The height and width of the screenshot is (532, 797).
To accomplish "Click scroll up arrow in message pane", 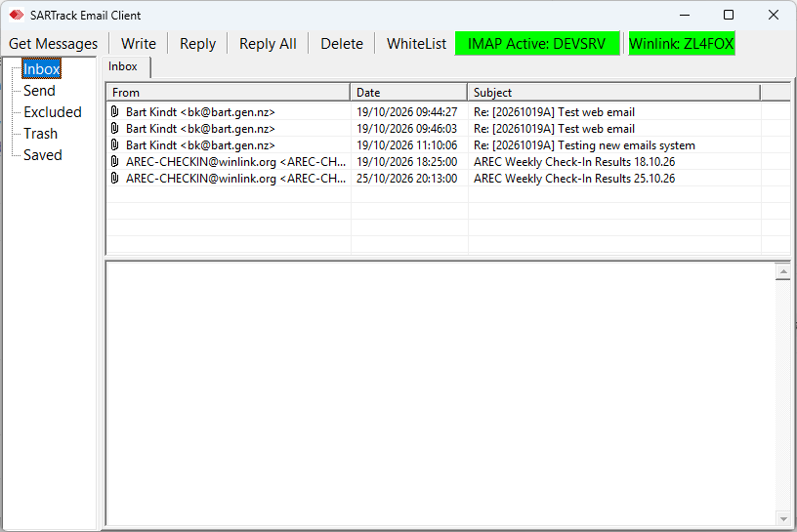I will (782, 271).
